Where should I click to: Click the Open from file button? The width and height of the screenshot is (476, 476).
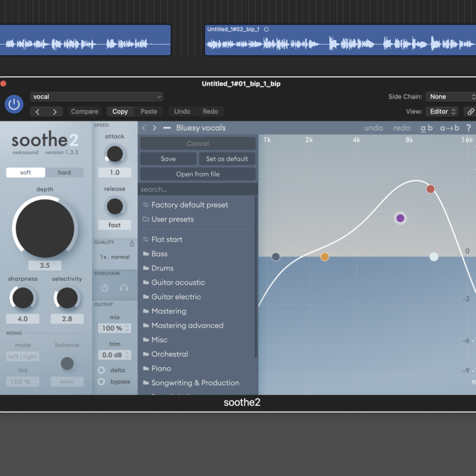point(198,174)
